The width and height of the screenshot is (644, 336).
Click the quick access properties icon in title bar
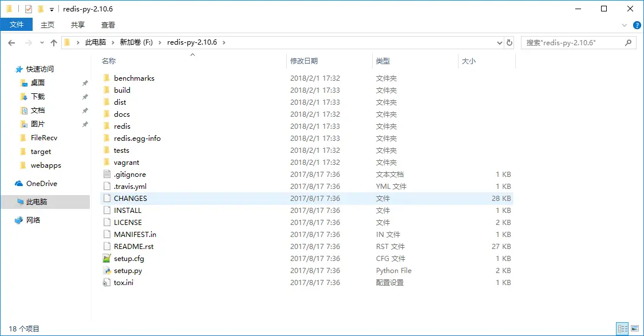pyautogui.click(x=29, y=9)
